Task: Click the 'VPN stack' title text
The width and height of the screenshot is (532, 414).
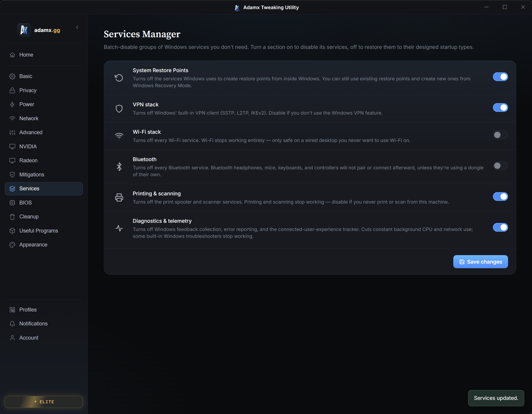Action: (x=146, y=105)
